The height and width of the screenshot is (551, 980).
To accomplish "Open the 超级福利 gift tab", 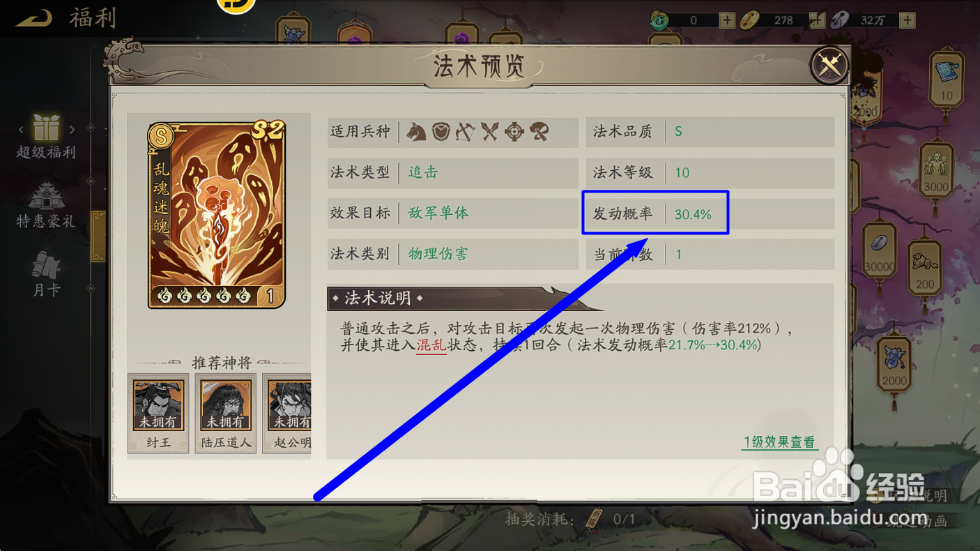I will 46,137.
